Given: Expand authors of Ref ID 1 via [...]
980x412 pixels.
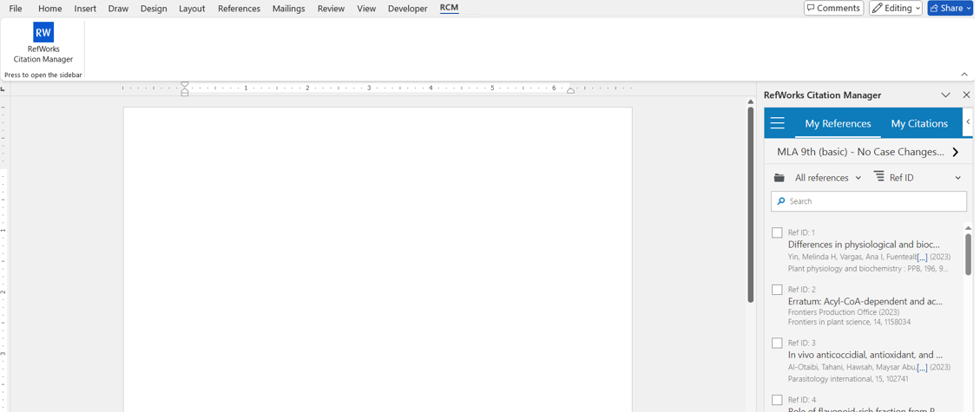Looking at the screenshot, I should (922, 257).
